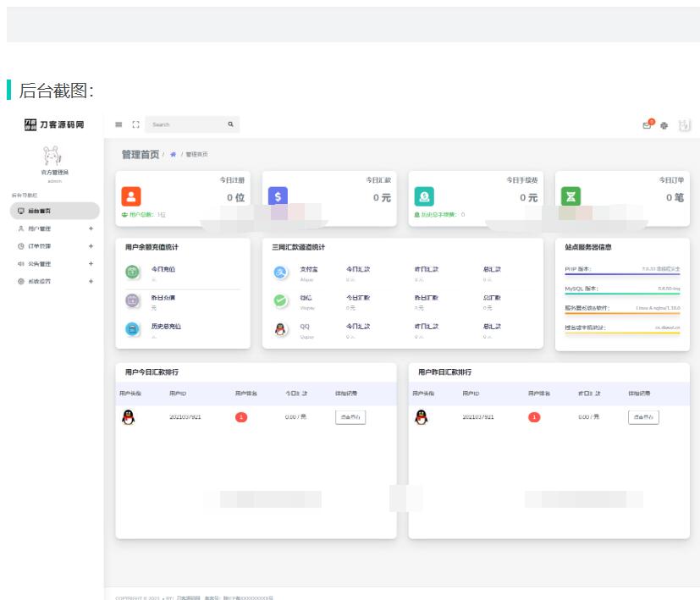Viewport: 700px width, 600px height.
Task: Toggle fullscreen mode icon
Action: point(135,124)
